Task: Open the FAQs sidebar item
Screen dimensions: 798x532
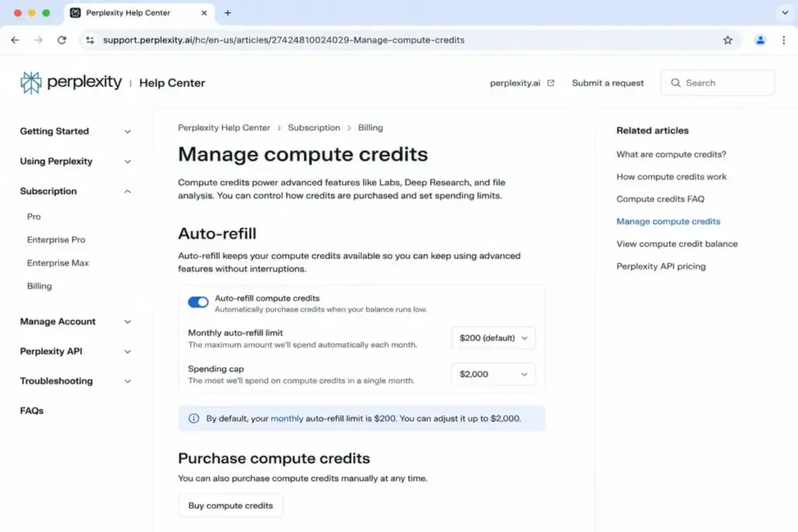Action: (x=31, y=411)
